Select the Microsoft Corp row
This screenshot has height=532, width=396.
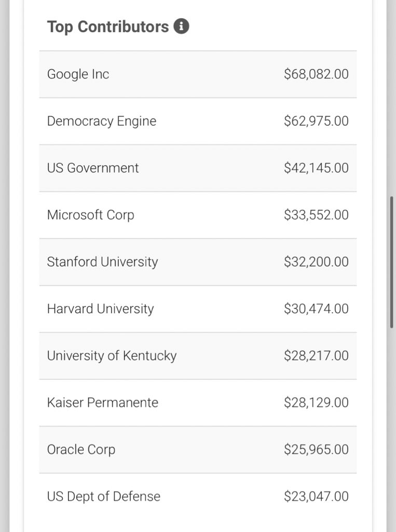point(198,215)
